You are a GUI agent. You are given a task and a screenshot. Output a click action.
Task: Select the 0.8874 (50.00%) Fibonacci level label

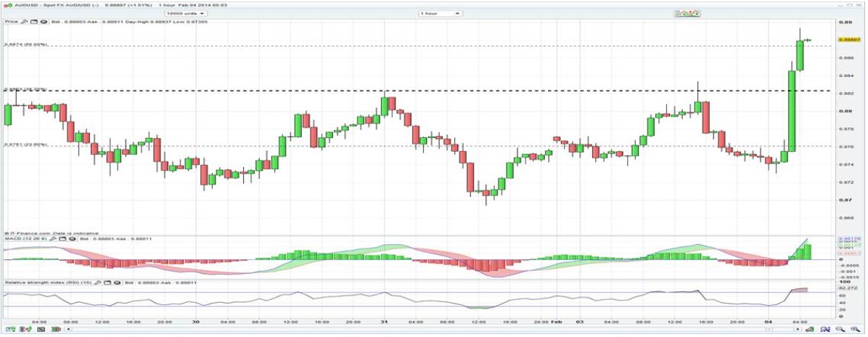(25, 44)
